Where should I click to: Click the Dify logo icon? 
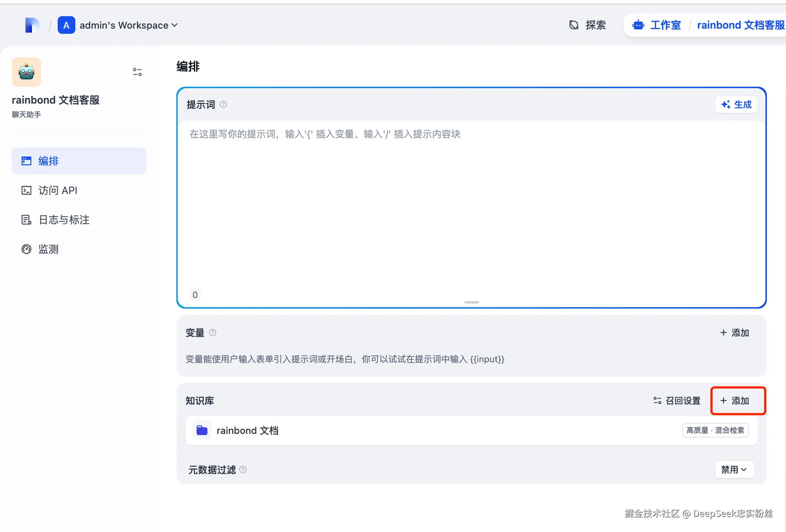coord(32,25)
